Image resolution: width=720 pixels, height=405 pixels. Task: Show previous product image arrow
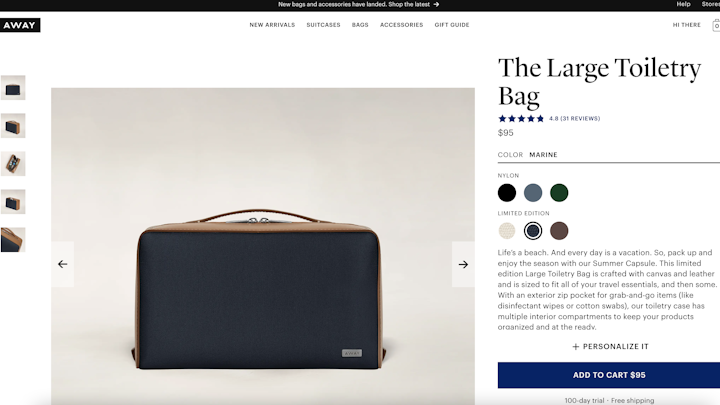pos(62,264)
